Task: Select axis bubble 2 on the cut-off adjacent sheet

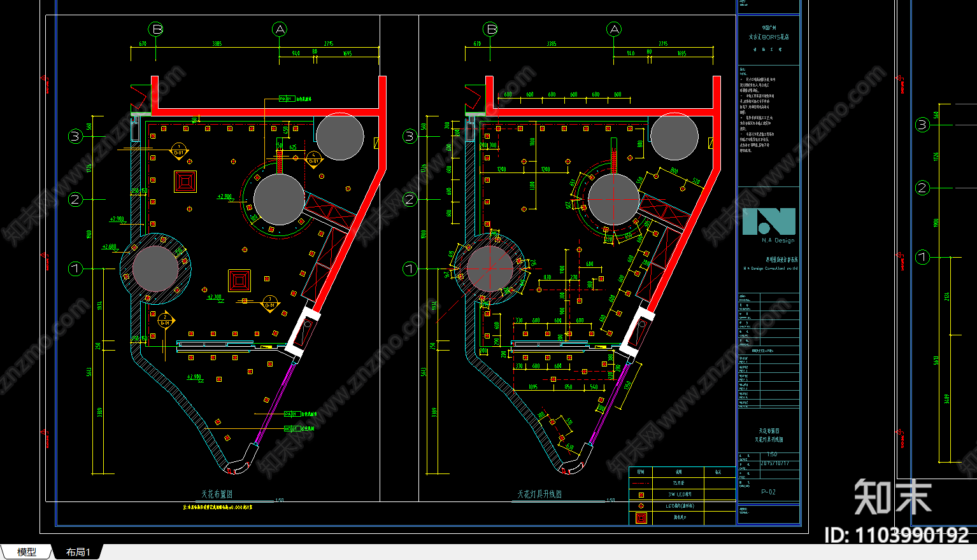Action: (922, 188)
